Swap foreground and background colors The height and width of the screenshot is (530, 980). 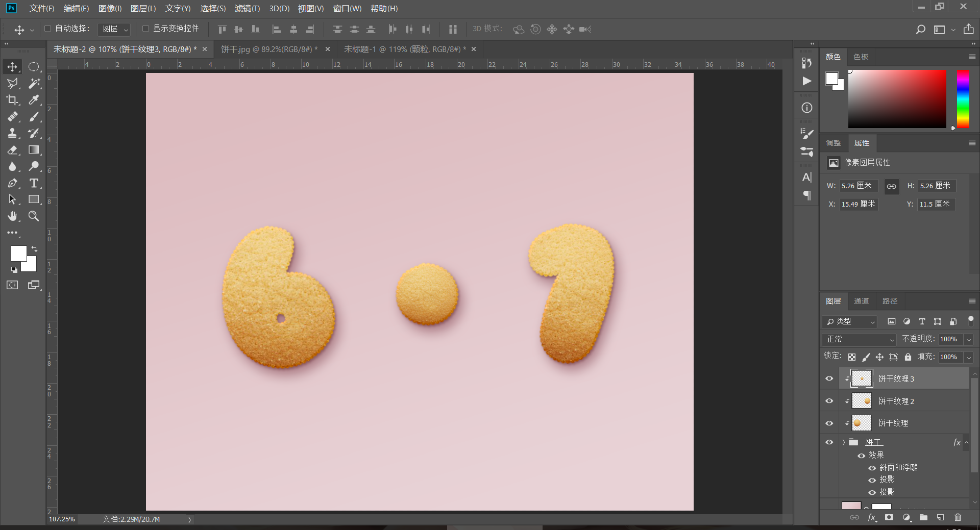pyautogui.click(x=34, y=249)
